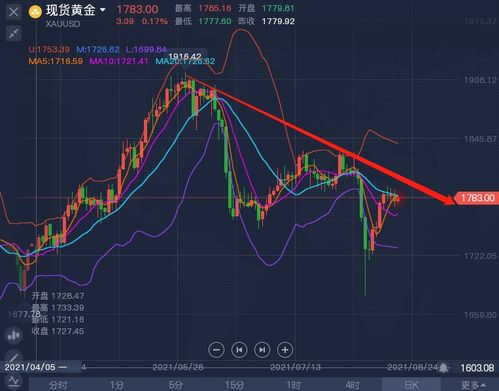
Task: Jump to the latest candle with skip-forward button
Action: (x=262, y=350)
